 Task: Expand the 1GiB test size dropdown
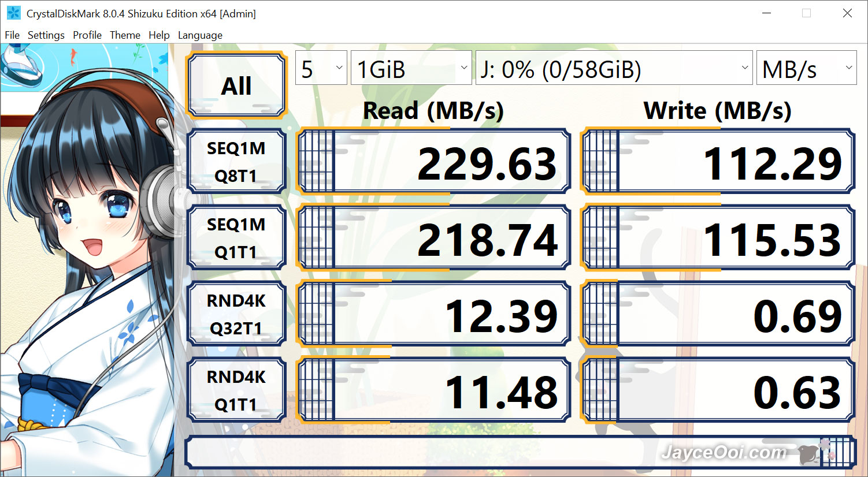pos(411,68)
